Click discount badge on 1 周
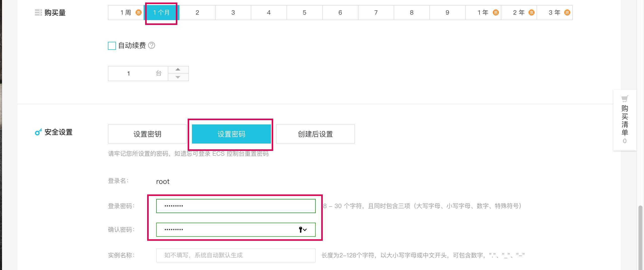This screenshot has width=644, height=270. (138, 13)
